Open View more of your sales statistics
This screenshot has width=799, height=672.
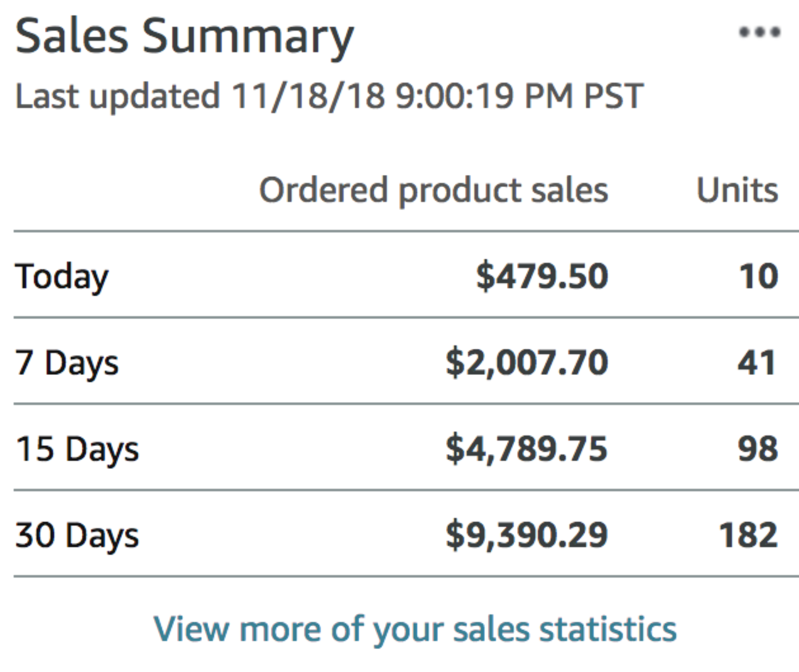click(415, 629)
